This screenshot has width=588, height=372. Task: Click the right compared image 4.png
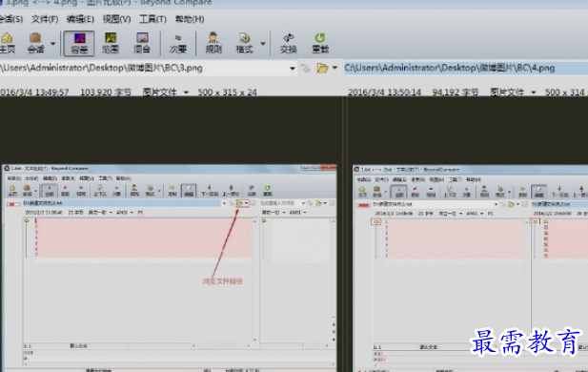470,268
